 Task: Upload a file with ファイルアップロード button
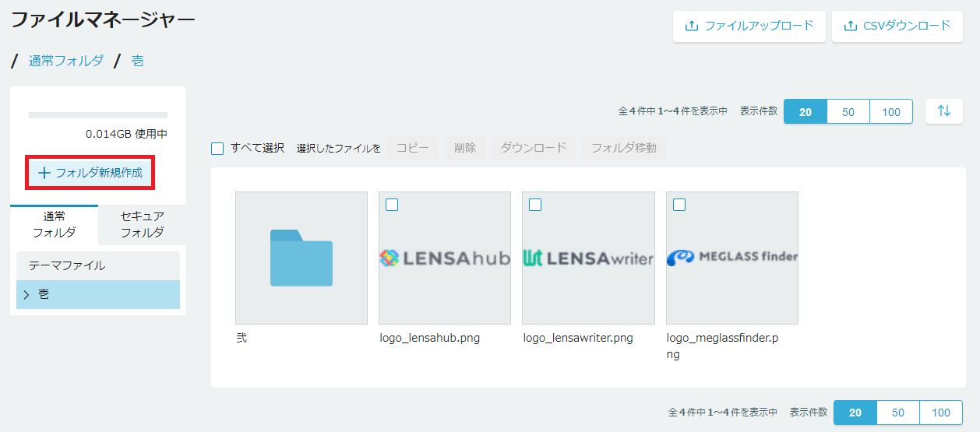749,26
